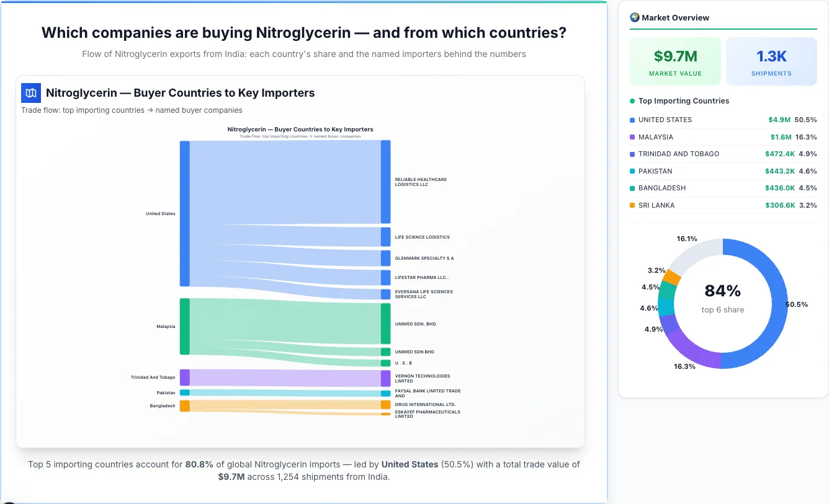Click the Bangladesh node in the Sankey diagram
Screen dimensions: 829x504
(183, 406)
